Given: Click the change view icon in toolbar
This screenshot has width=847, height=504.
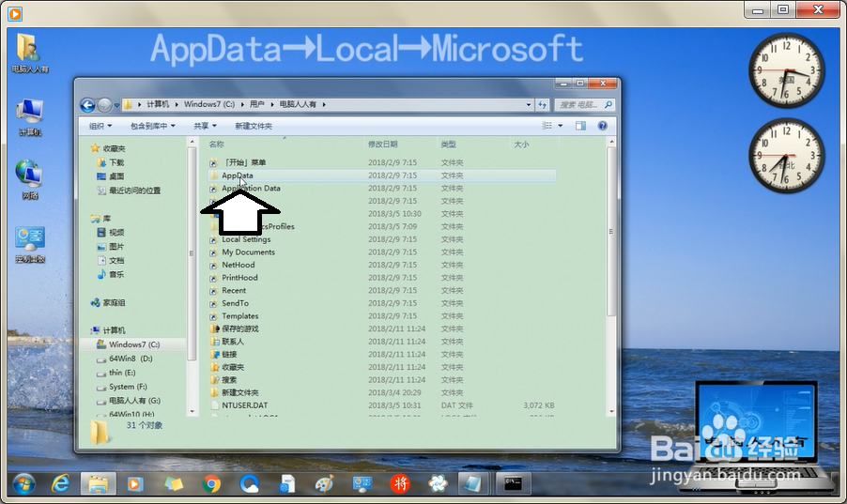Looking at the screenshot, I should click(x=547, y=126).
